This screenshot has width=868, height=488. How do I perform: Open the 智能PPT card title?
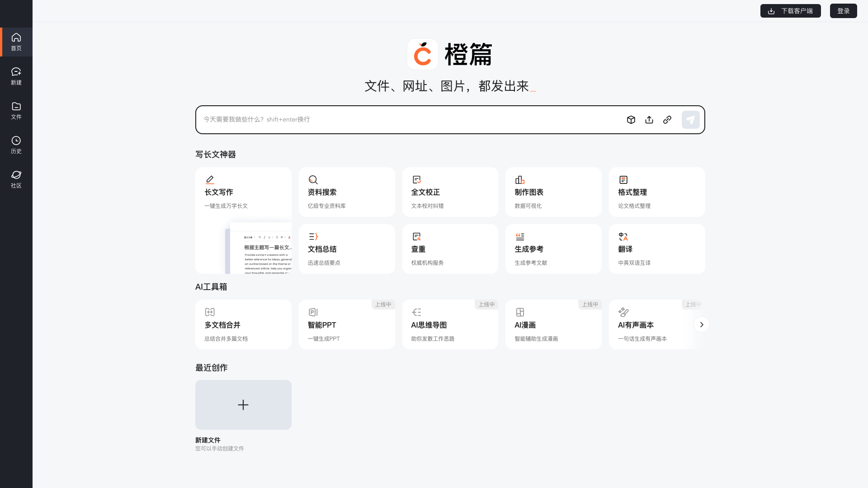322,325
